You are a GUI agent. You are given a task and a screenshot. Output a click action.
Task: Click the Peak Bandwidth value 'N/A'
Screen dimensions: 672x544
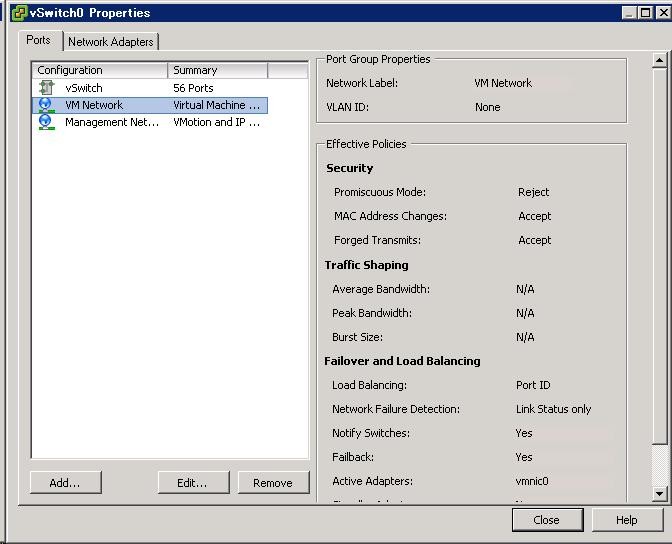pyautogui.click(x=525, y=313)
